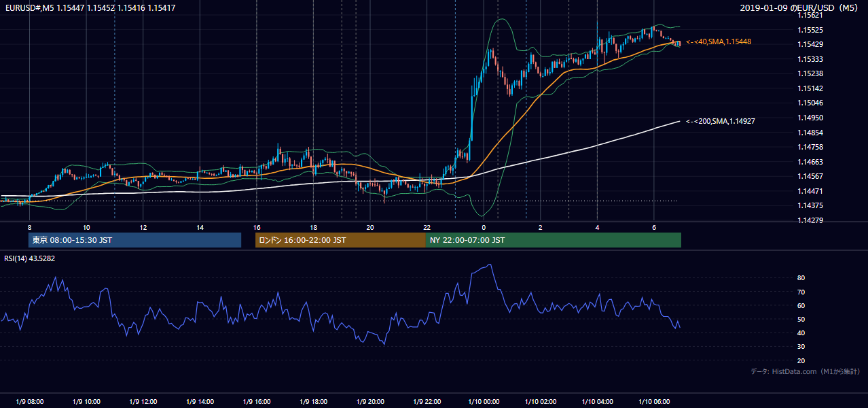Click price axis value 1.14950
Viewport: 868px width, 408px height.
[810, 118]
